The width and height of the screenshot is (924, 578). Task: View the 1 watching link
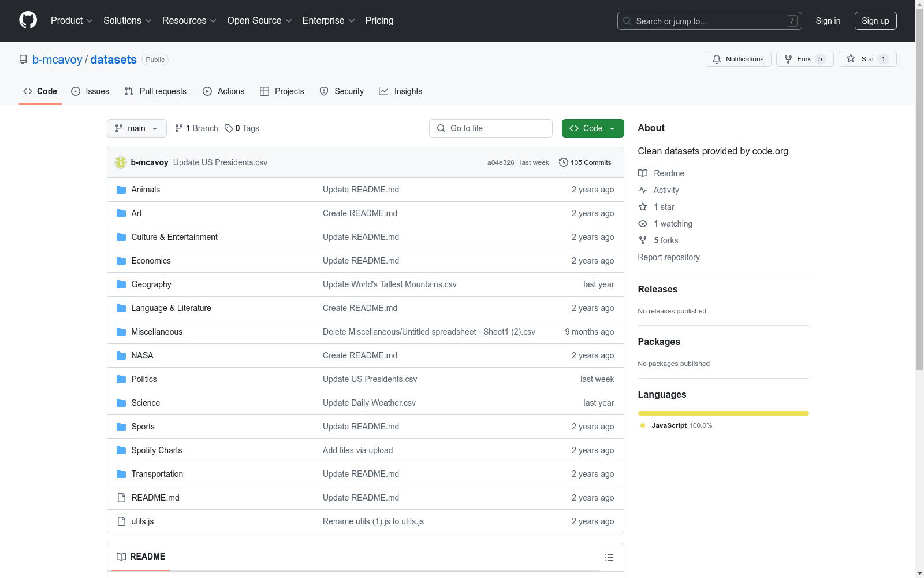tap(665, 224)
